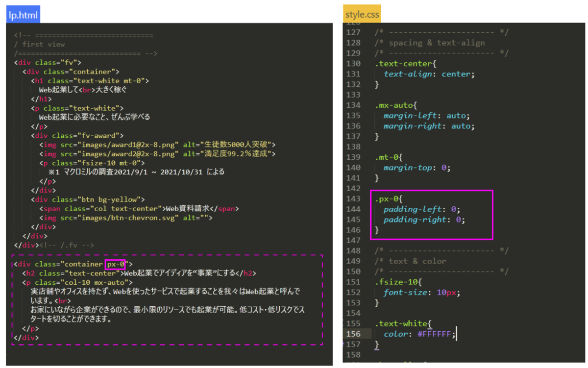
Task: Click the line starting "お家にいながら企業ができるので"
Action: (x=168, y=310)
